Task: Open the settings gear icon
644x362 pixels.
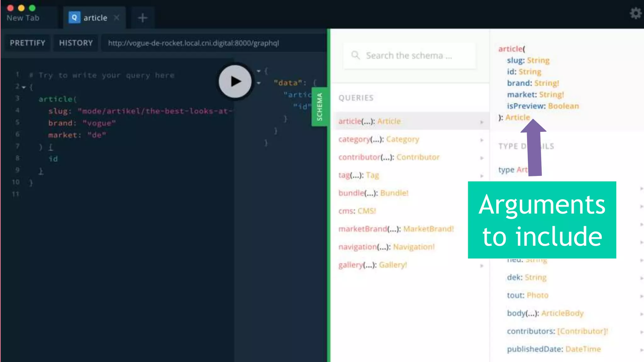Action: pyautogui.click(x=635, y=13)
